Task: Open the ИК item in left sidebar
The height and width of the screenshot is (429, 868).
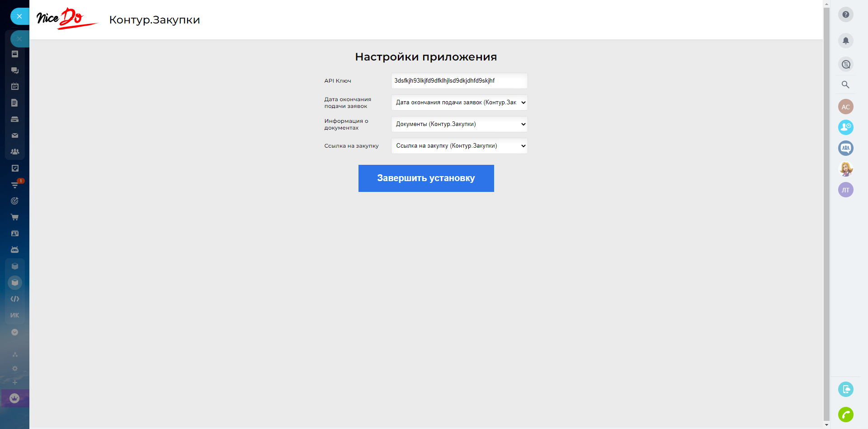Action: (15, 315)
